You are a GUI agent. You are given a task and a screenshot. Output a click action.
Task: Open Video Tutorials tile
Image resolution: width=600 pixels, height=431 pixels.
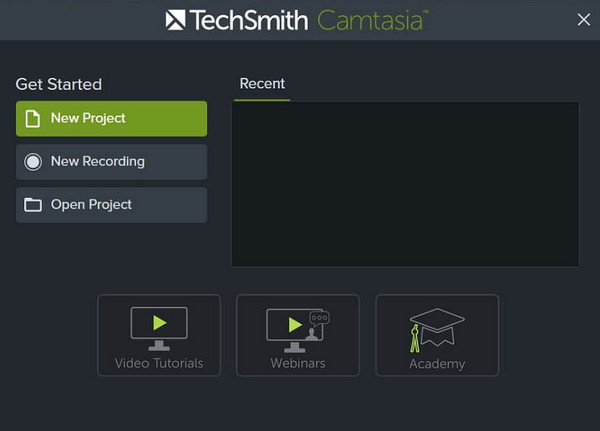pos(159,335)
